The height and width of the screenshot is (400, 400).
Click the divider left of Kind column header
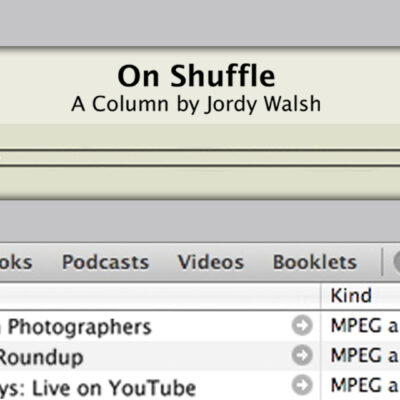[x=320, y=296]
